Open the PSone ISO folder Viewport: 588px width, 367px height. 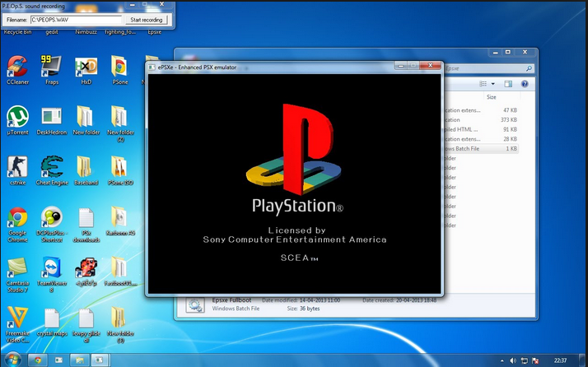[120, 170]
